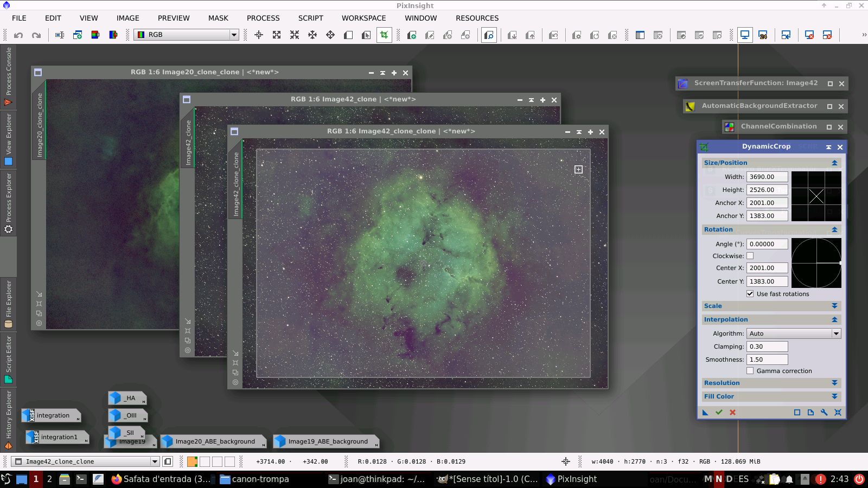Image resolution: width=868 pixels, height=488 pixels.
Task: Click the Undo arrow in the toolbar
Action: coord(18,35)
